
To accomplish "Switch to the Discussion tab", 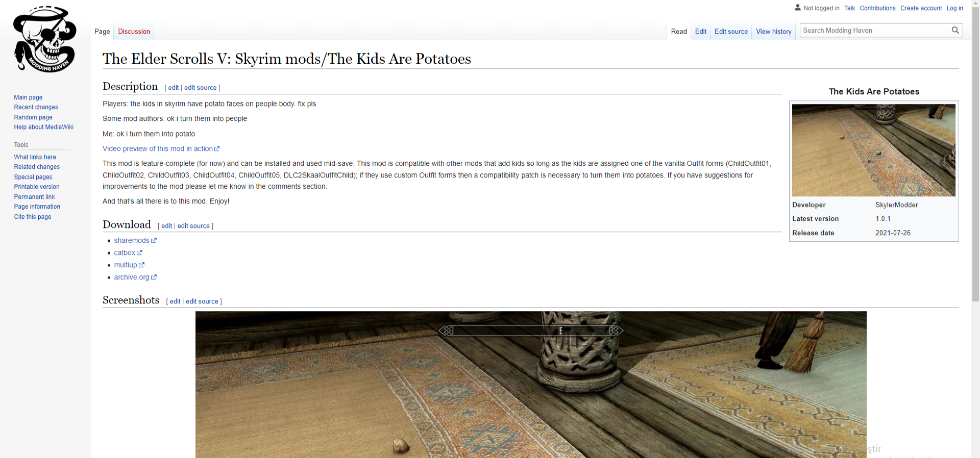I will click(134, 32).
